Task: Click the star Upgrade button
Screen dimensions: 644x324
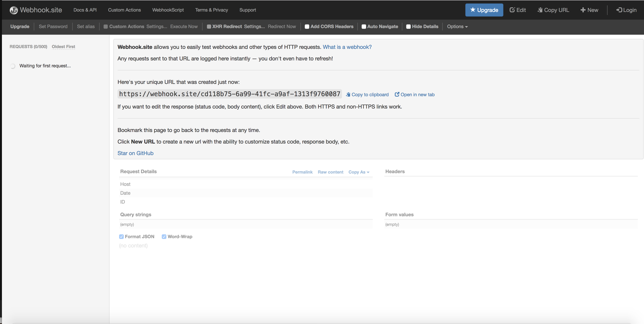Action: [484, 10]
